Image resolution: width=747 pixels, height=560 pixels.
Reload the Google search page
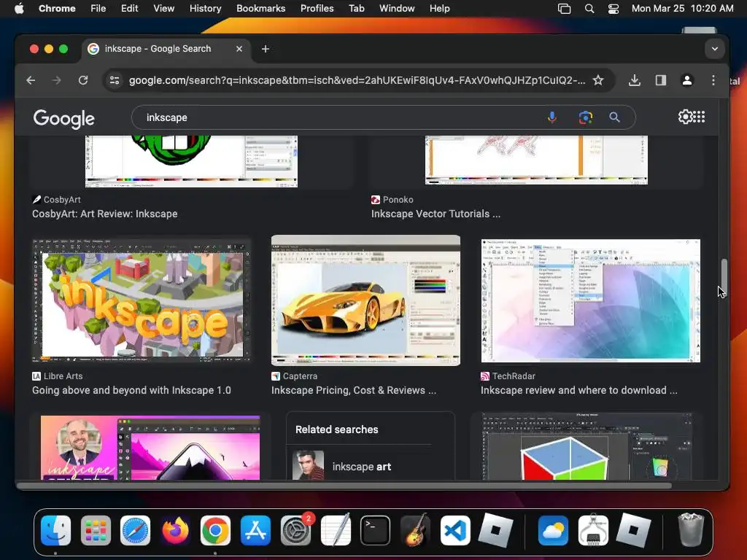[x=83, y=80]
